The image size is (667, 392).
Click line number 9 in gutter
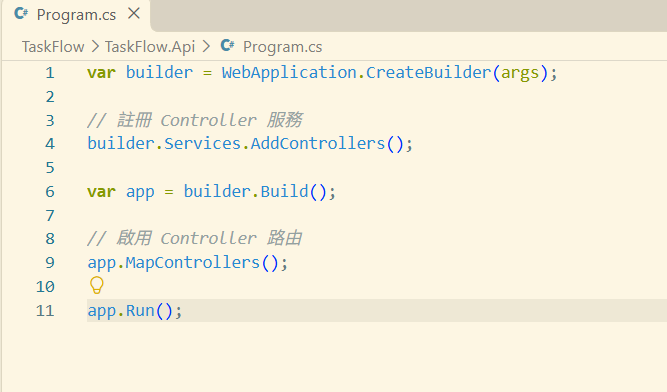[x=50, y=262]
